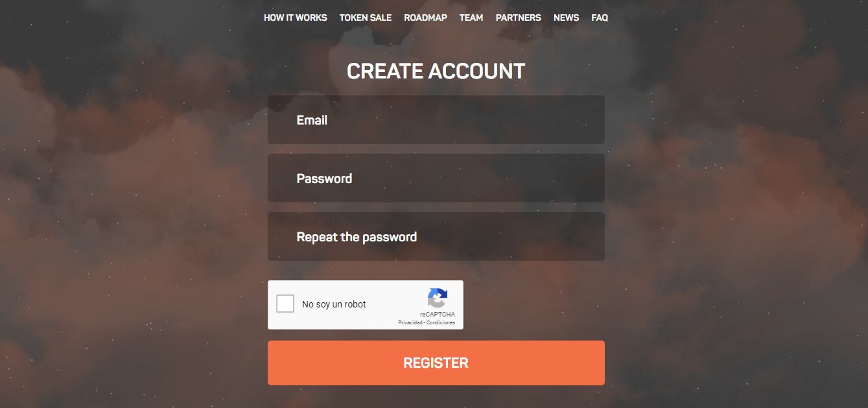Open the PARTNERS navigation item
Screen dimensions: 868x408
pyautogui.click(x=519, y=18)
